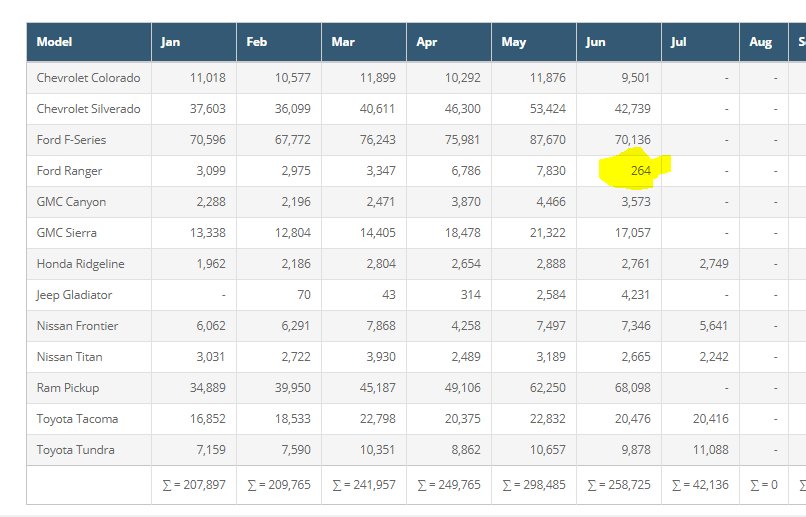Click Chevrolet Silverado April value 46,300
Screen dimensions: 806x517
click(x=463, y=109)
